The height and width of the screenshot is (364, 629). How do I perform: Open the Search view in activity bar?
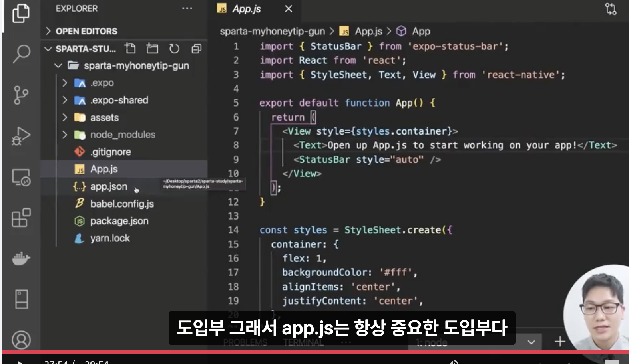click(21, 54)
